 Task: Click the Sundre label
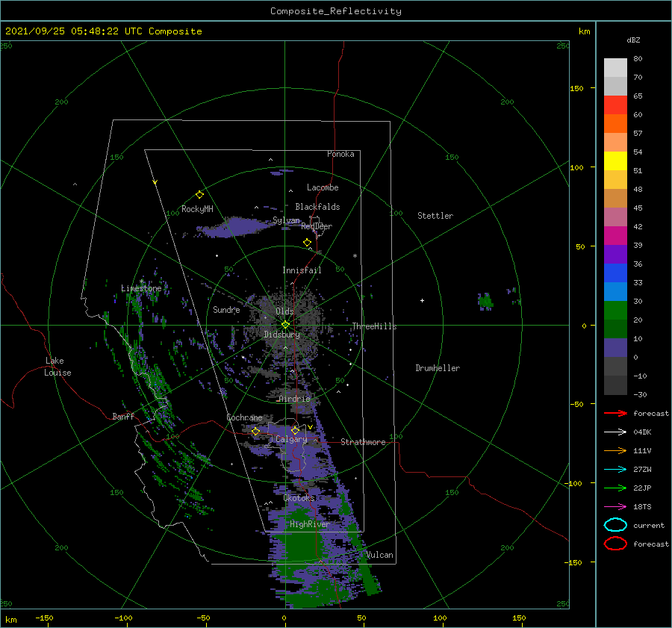click(x=226, y=309)
